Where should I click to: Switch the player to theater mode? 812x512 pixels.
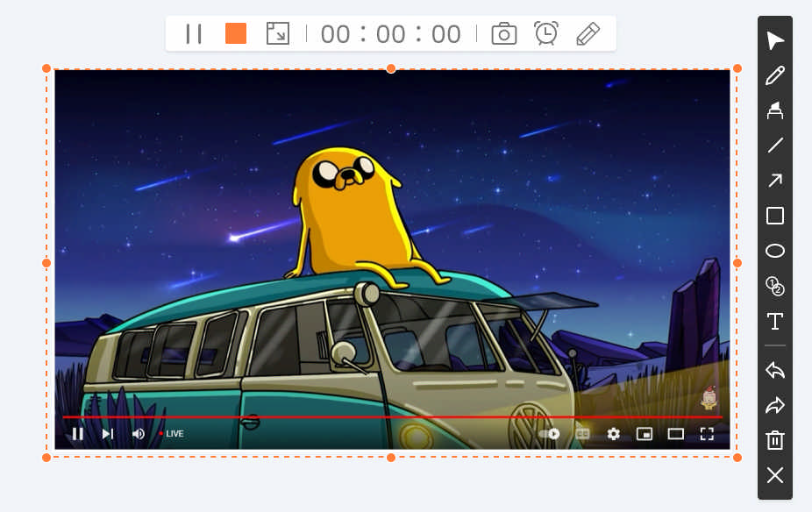[x=676, y=434]
